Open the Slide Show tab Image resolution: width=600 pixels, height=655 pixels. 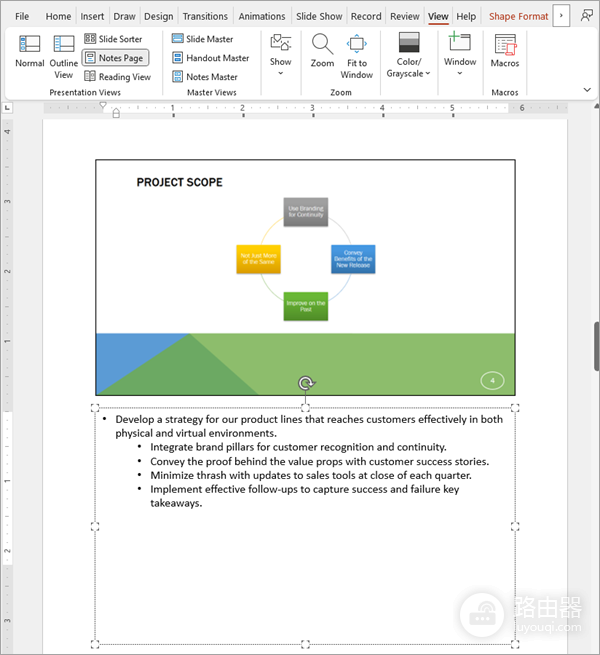pos(319,16)
